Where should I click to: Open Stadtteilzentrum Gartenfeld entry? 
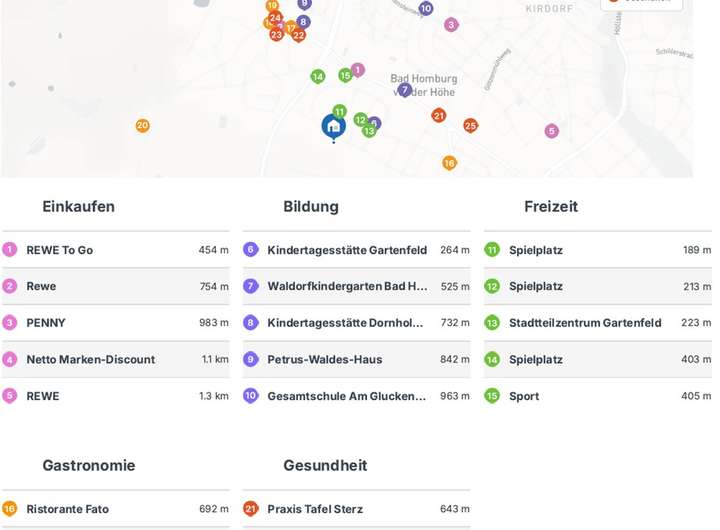pos(598,323)
